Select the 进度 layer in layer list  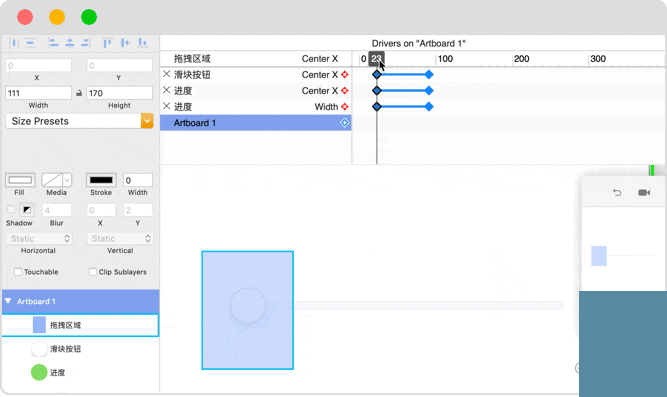click(80, 372)
